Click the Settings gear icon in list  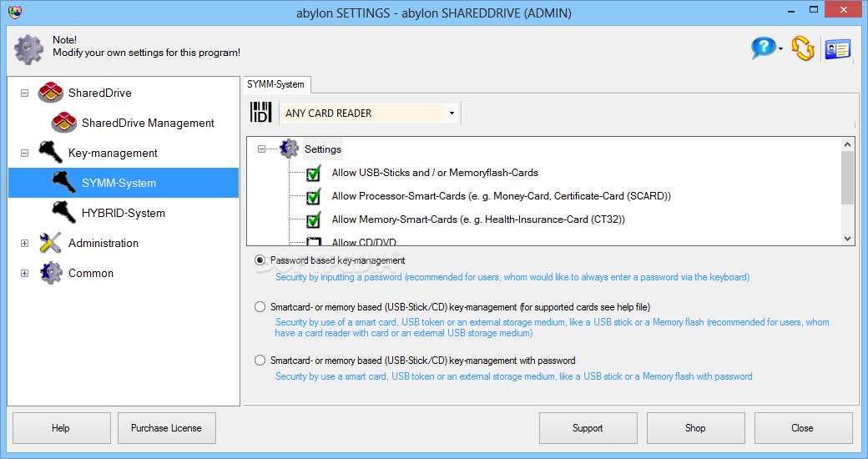(x=289, y=149)
